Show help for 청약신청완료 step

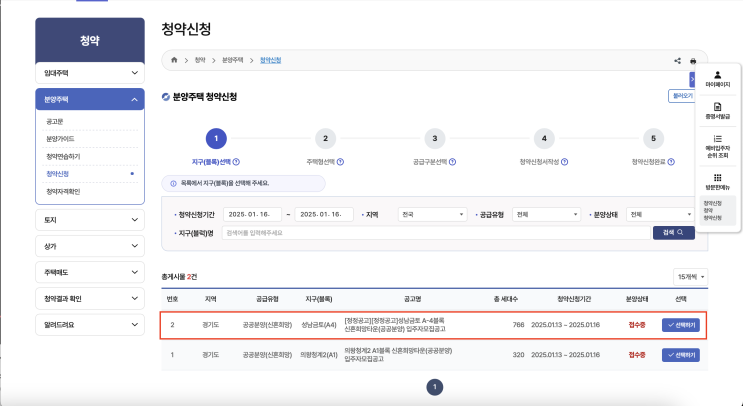[x=671, y=162]
